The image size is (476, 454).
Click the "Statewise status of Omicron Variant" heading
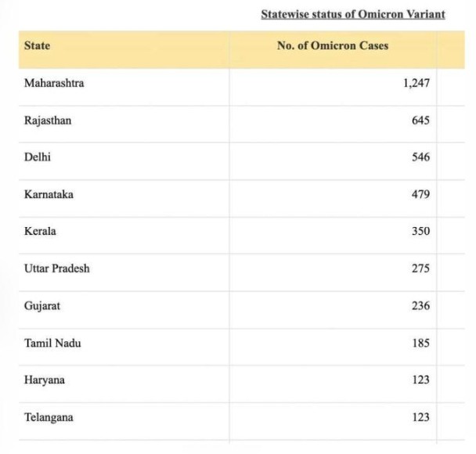353,14
